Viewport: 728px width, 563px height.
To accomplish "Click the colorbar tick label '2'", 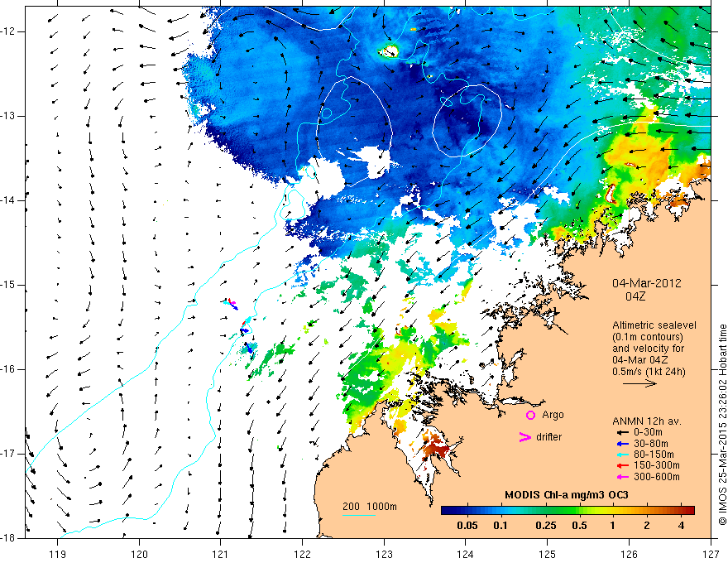I will point(647,526).
